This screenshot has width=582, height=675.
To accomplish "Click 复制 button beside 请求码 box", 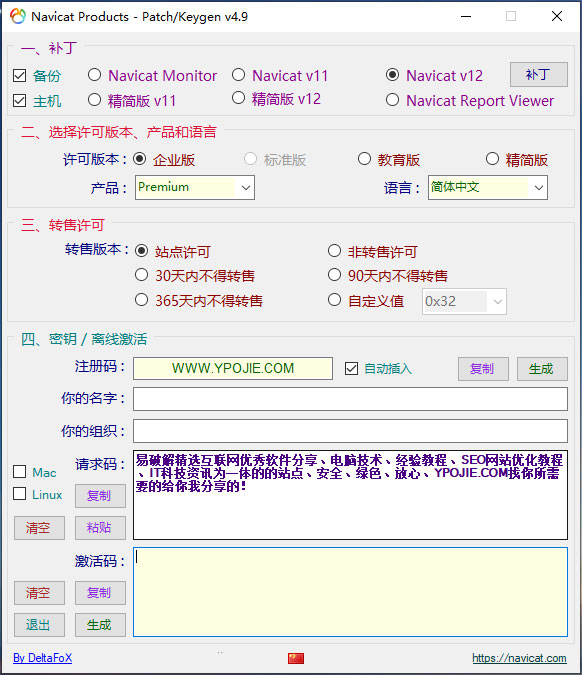I will pyautogui.click(x=100, y=496).
